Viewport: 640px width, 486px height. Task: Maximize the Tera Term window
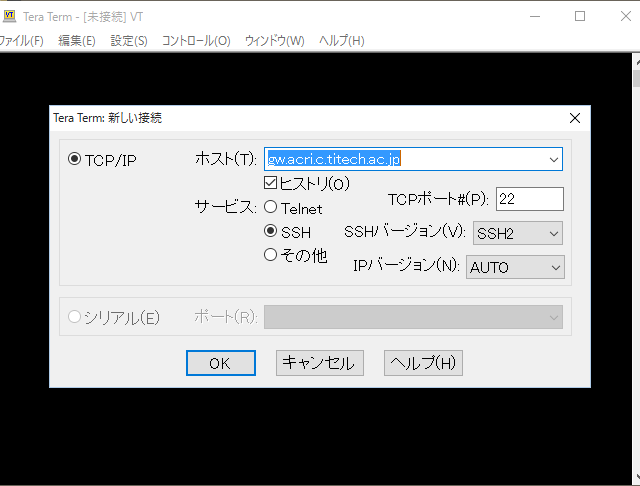tap(580, 16)
